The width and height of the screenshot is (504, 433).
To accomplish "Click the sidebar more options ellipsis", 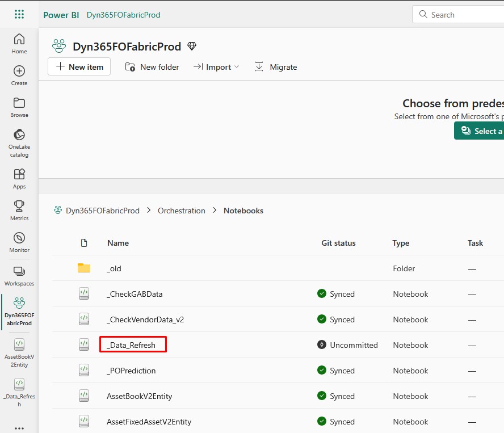I will pyautogui.click(x=19, y=428).
